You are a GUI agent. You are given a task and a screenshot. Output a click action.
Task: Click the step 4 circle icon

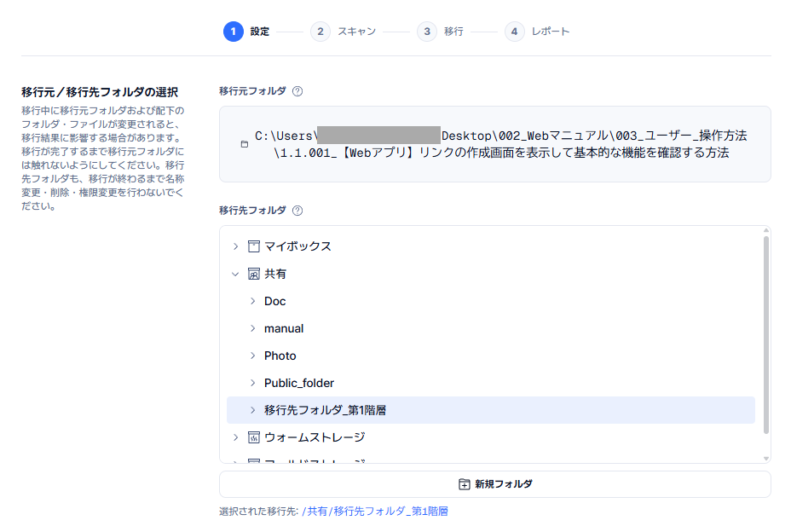pos(514,32)
